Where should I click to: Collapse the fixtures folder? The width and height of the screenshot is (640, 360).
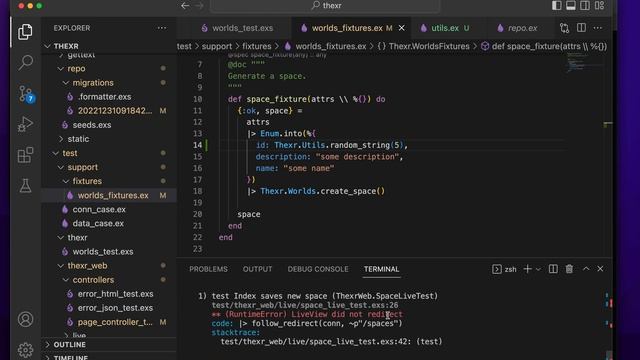87,181
